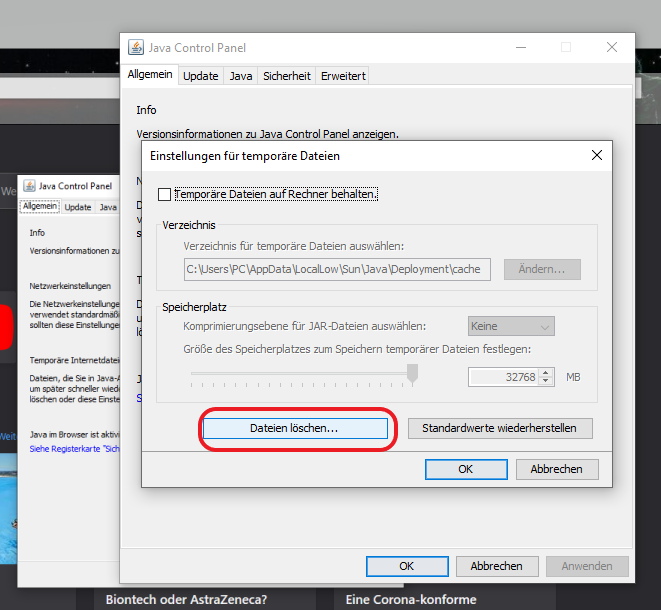This screenshot has height=610, width=661.
Task: Increase storage size with the up spinner arrow
Action: (546, 373)
